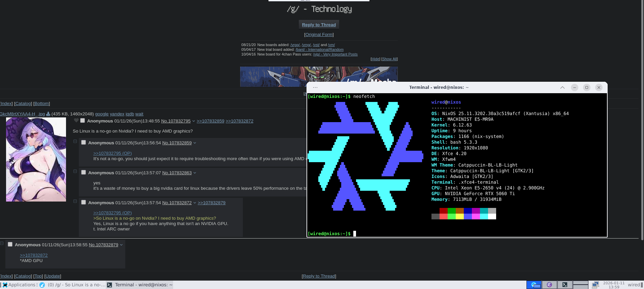Follow backlink >>107832859 on the OP post
Image resolution: width=644 pixels, height=289 pixels.
(211, 121)
